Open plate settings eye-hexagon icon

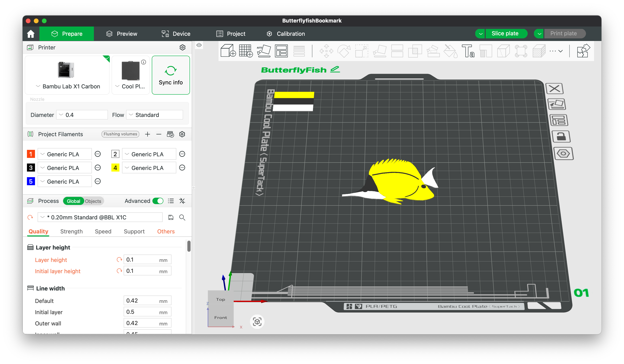pyautogui.click(x=563, y=154)
